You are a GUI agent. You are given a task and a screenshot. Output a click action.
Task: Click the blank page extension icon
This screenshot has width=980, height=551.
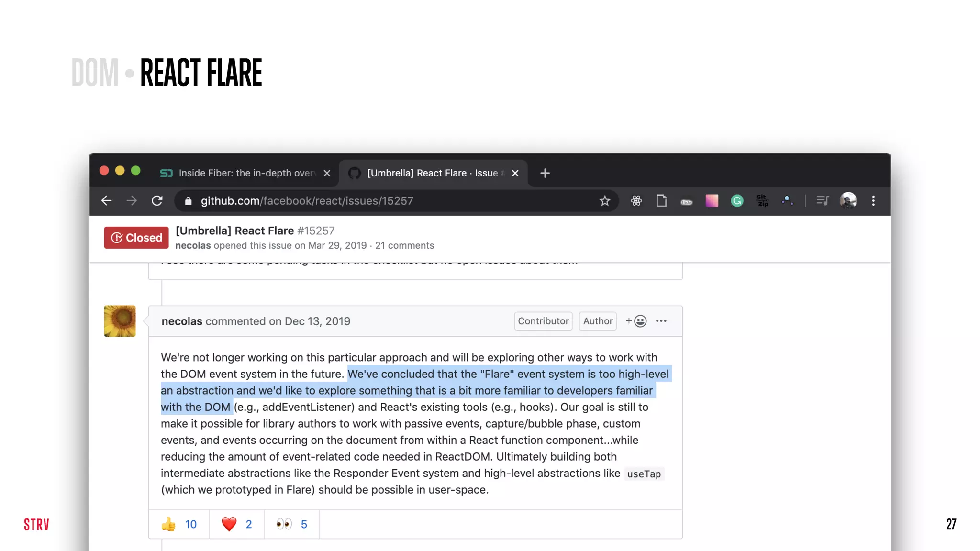tap(661, 201)
